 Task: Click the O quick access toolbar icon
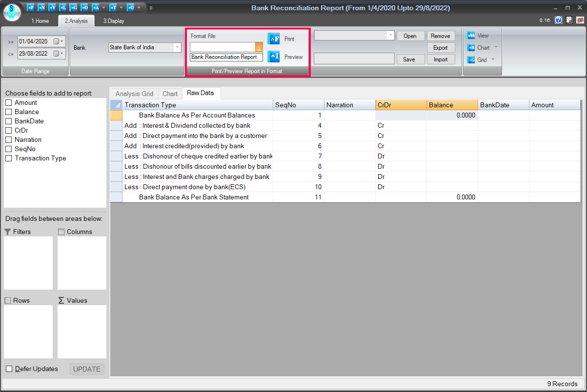pyautogui.click(x=84, y=7)
